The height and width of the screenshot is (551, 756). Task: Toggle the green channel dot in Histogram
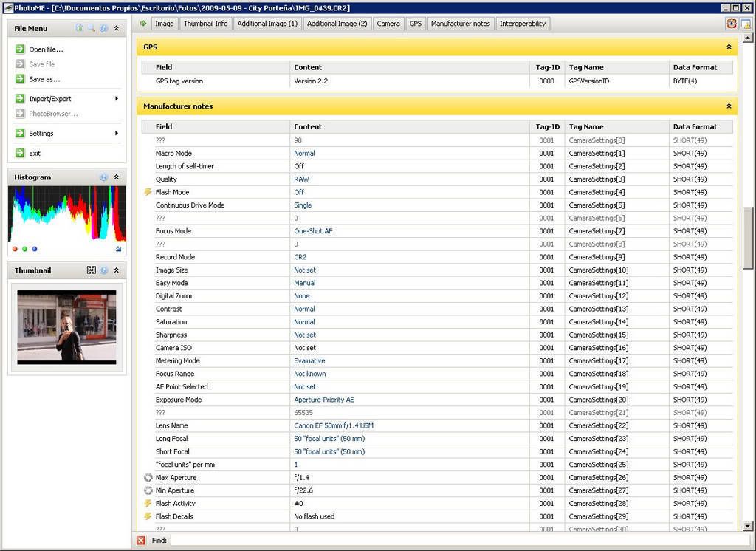[24, 249]
